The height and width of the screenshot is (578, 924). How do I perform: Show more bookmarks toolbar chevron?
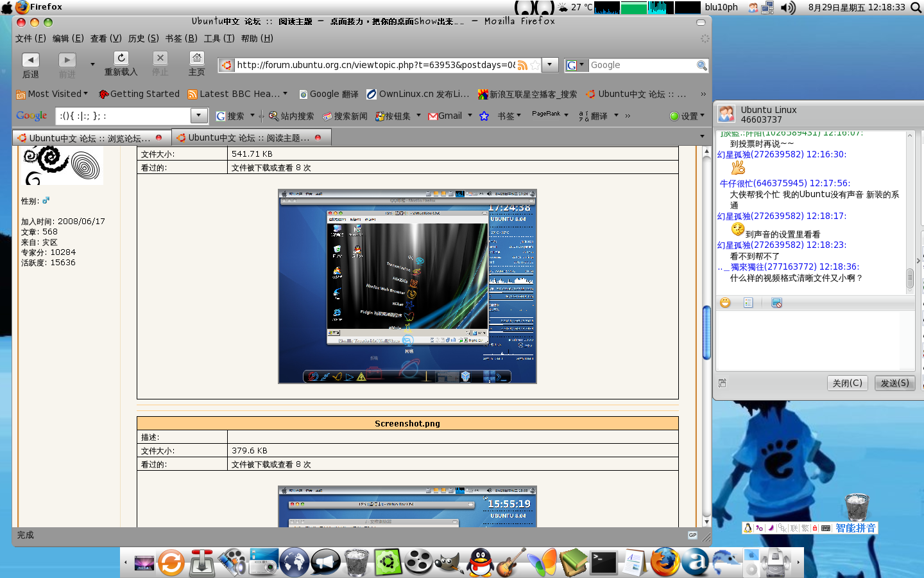703,94
